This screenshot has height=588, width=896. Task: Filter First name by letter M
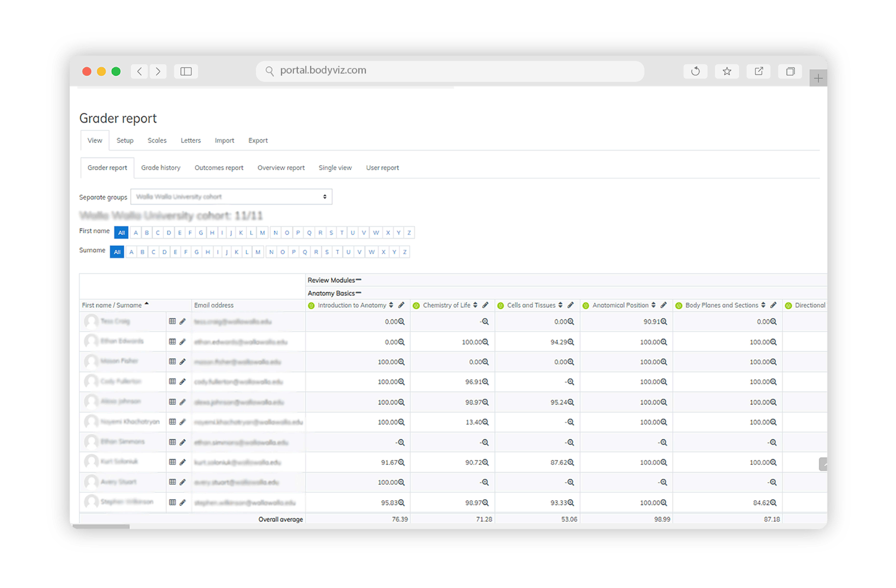(x=262, y=233)
